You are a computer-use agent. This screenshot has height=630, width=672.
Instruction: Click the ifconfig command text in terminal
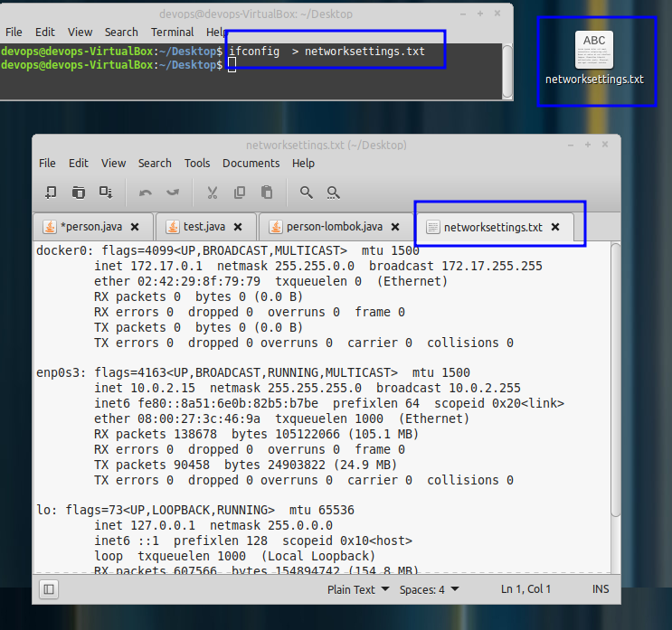pyautogui.click(x=327, y=52)
